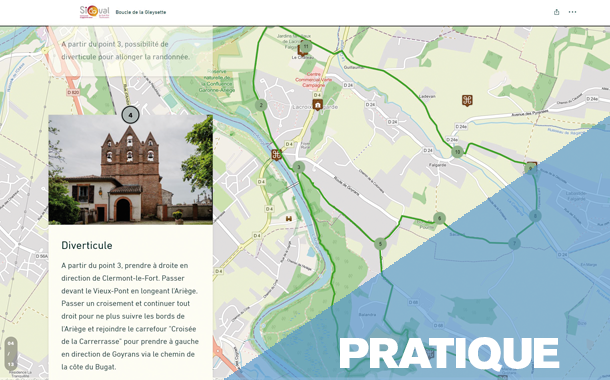
Task: Click brown heritage marker near Ladevan
Action: coord(467,100)
